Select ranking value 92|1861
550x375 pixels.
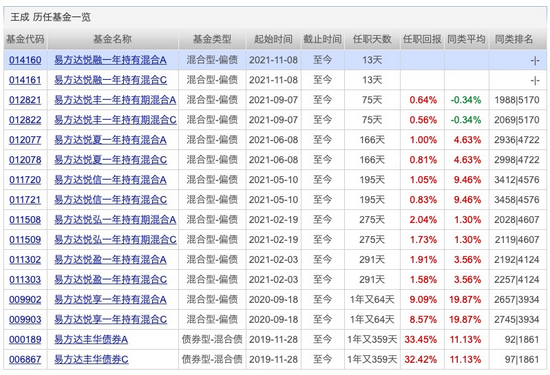click(x=522, y=340)
